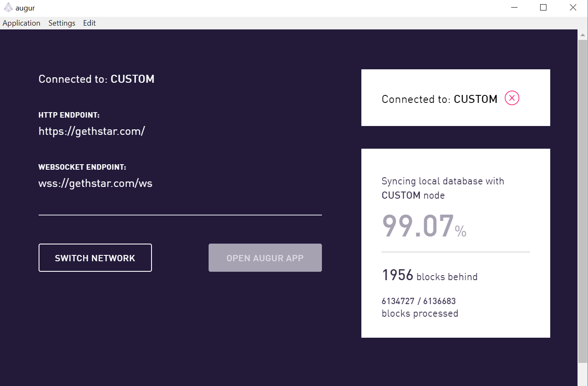Click the scrollbar up arrow

click(583, 35)
